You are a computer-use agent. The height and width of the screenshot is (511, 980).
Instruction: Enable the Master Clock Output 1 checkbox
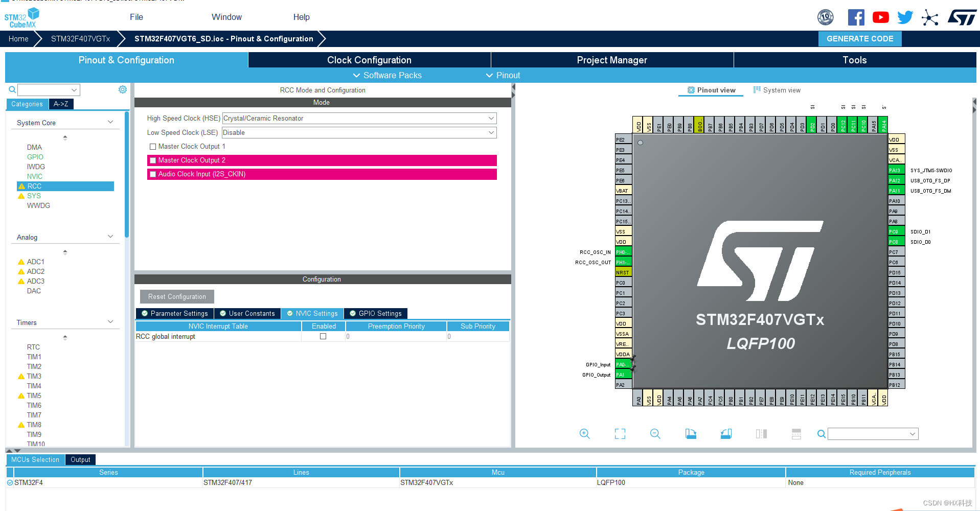pos(153,147)
